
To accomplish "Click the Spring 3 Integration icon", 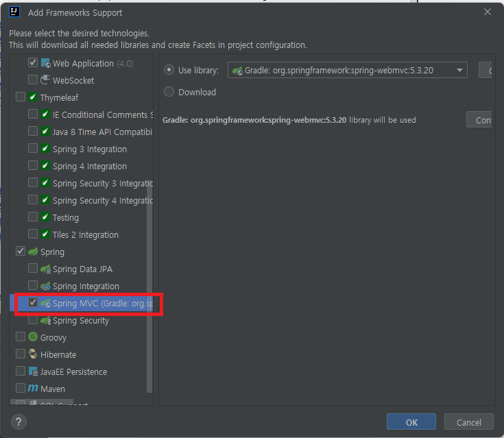I will 45,149.
